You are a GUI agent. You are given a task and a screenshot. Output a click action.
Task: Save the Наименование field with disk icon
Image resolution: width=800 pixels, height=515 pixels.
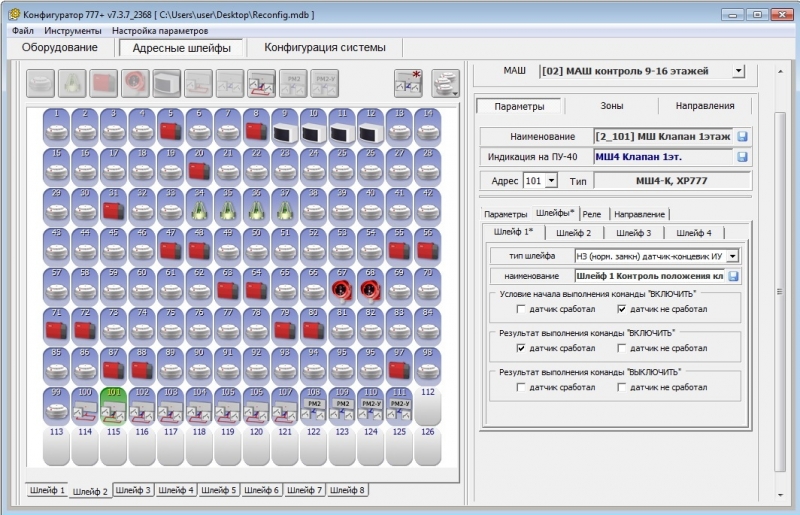tap(742, 136)
